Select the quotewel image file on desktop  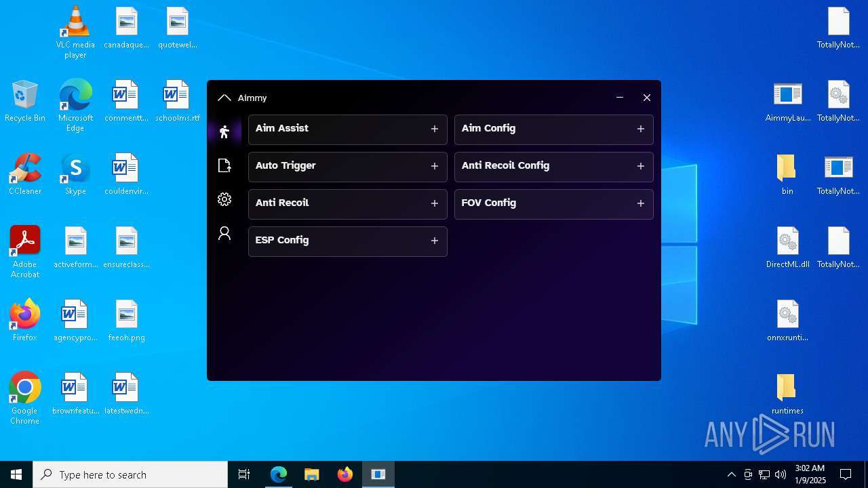(177, 27)
